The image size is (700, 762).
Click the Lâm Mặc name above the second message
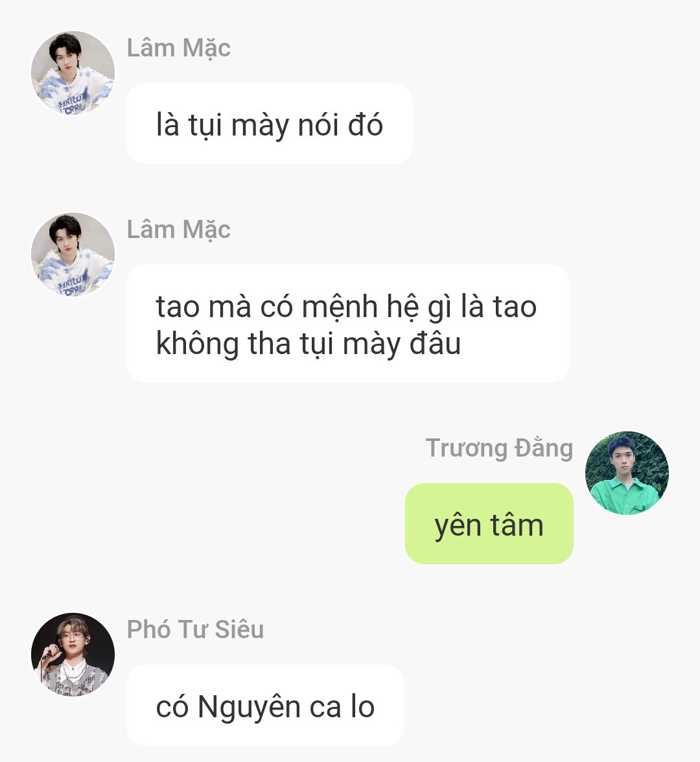tap(178, 230)
